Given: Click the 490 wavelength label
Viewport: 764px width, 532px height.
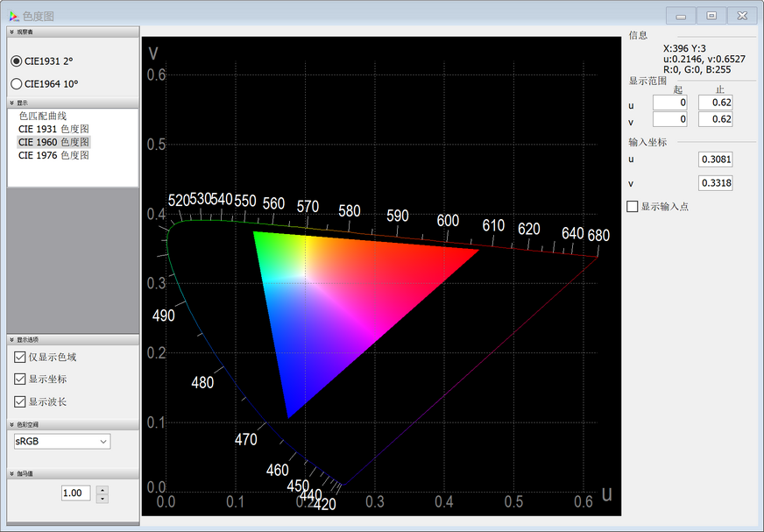Looking at the screenshot, I should tap(163, 316).
